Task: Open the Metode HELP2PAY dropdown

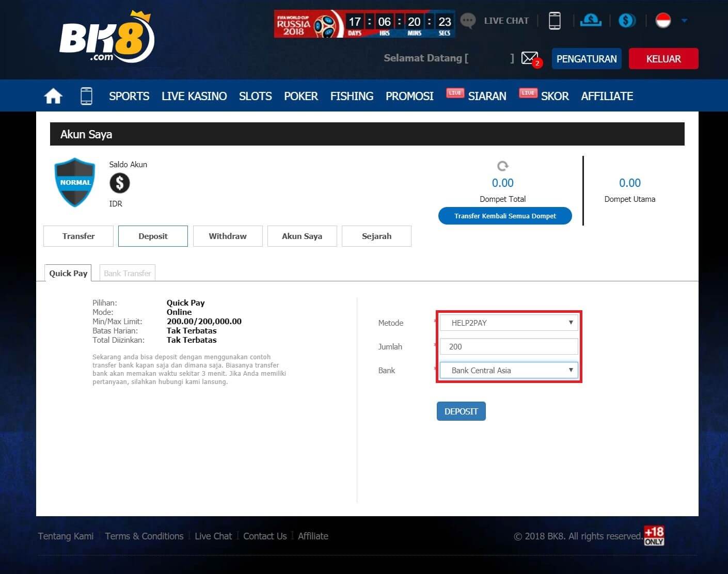Action: pos(508,322)
